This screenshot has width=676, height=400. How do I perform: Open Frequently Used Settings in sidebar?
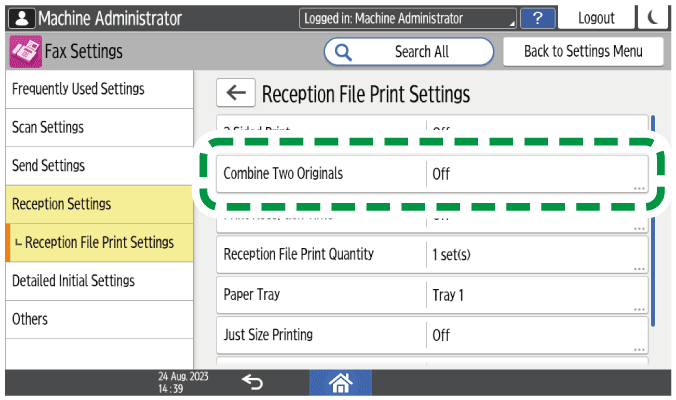(x=95, y=89)
